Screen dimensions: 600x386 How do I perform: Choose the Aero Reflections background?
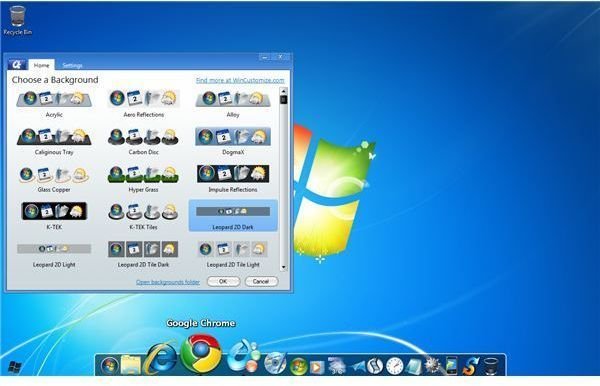143,104
